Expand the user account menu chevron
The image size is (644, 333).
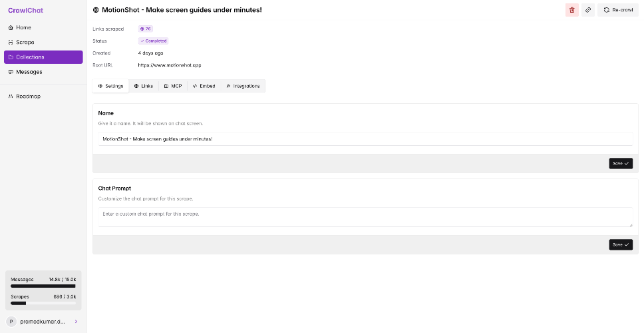(x=76, y=321)
